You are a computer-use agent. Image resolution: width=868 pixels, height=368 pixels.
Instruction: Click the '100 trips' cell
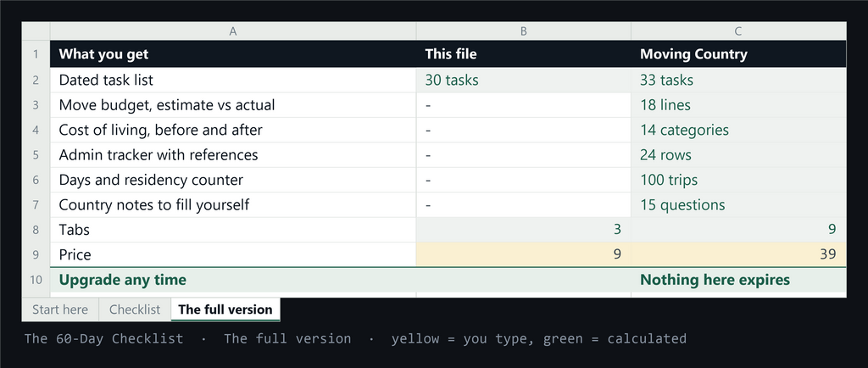[x=738, y=180]
